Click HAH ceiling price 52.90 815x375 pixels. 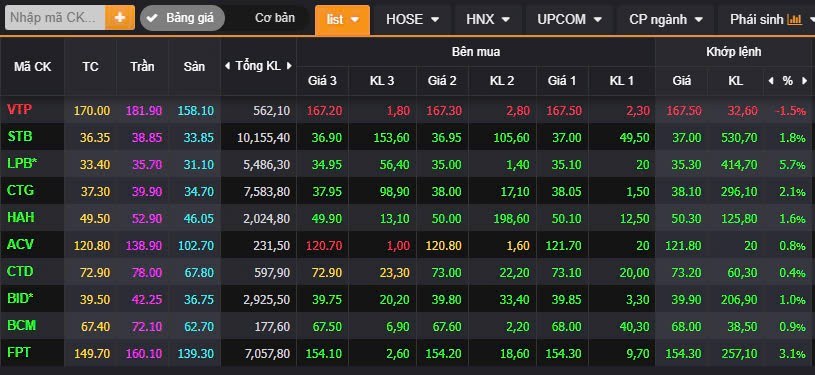[147, 219]
